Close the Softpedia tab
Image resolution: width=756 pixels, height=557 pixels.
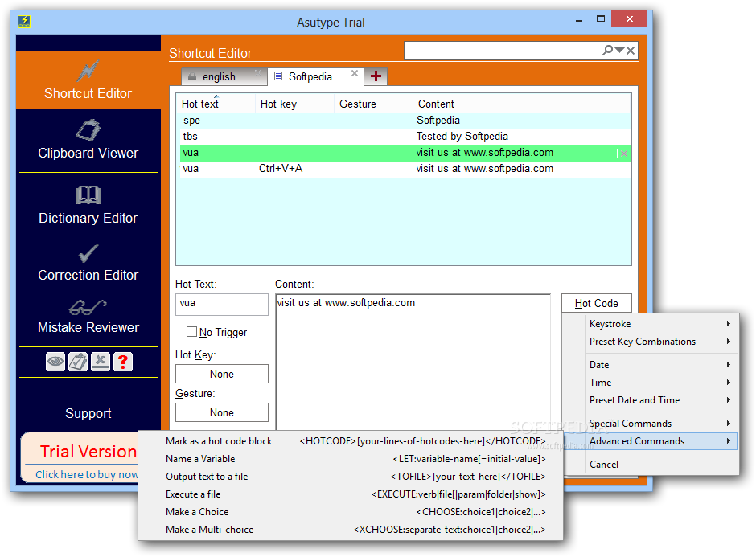pos(355,73)
